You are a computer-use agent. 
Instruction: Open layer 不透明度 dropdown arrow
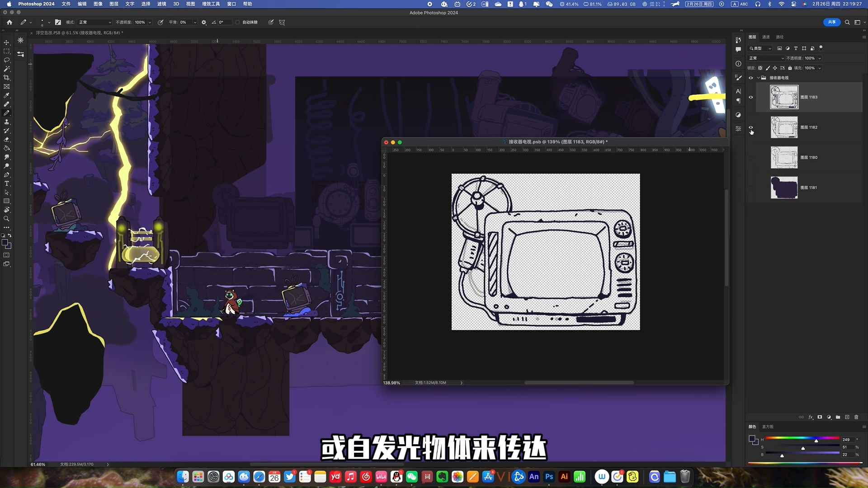(819, 58)
